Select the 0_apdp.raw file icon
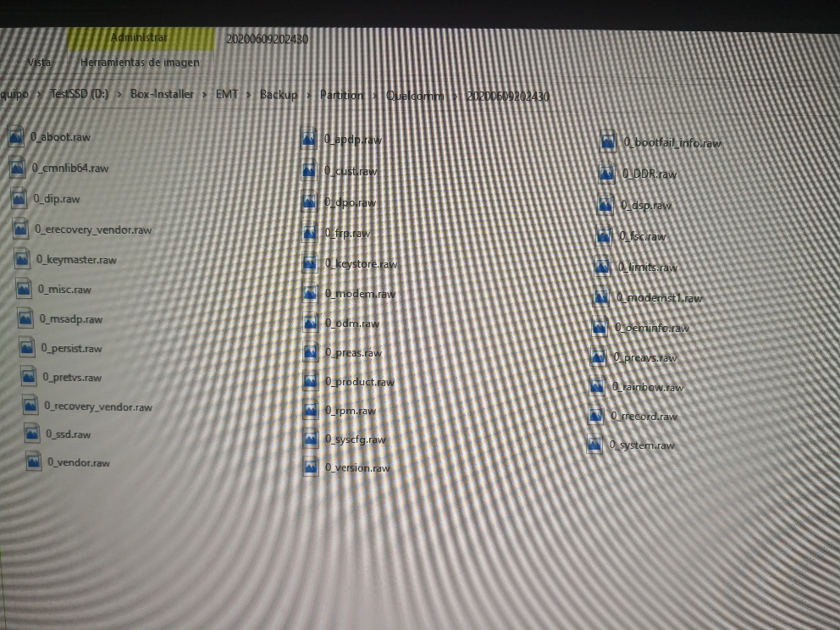This screenshot has height=630, width=840. click(x=308, y=139)
